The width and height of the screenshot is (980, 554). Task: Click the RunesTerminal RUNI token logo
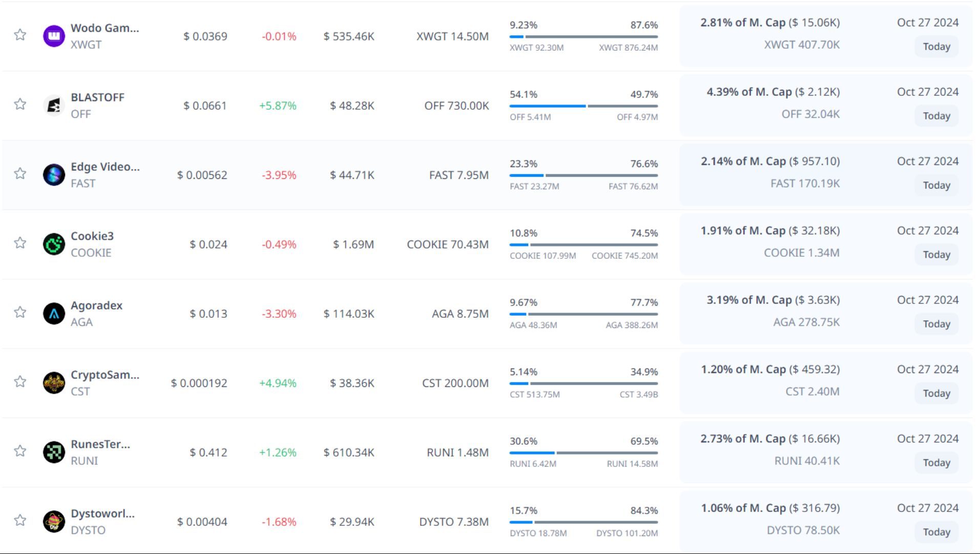(x=54, y=453)
